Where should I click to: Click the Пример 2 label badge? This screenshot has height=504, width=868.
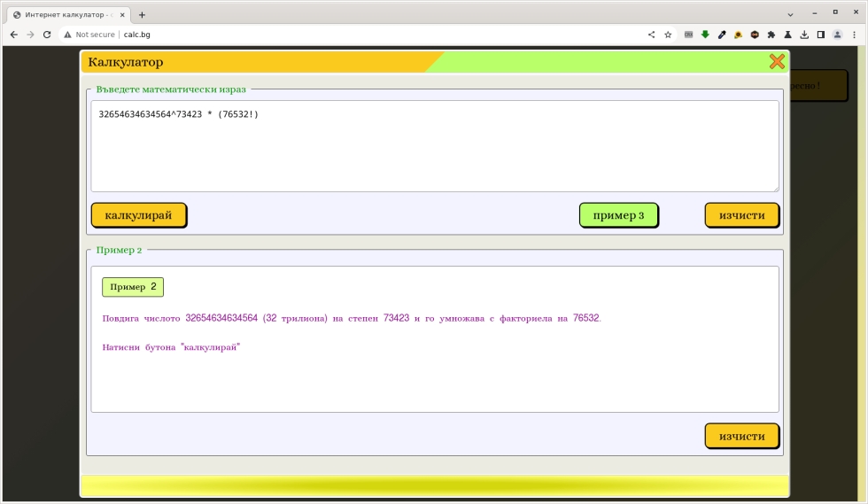(x=133, y=287)
